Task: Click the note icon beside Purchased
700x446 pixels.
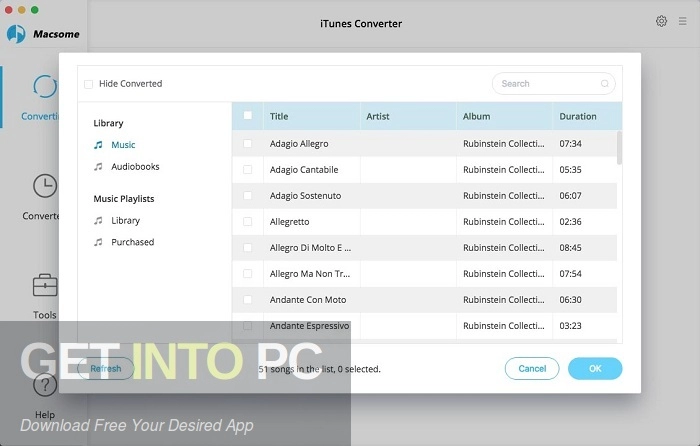Action: (x=98, y=242)
